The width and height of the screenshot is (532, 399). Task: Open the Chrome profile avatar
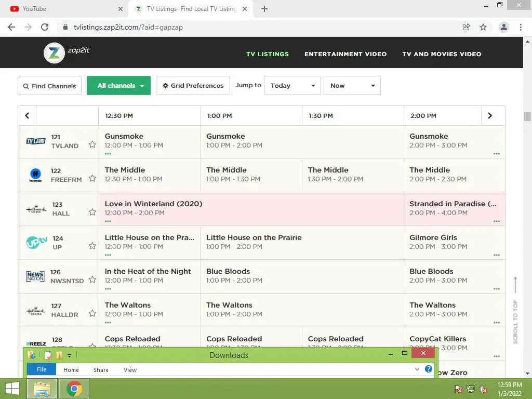point(504,27)
